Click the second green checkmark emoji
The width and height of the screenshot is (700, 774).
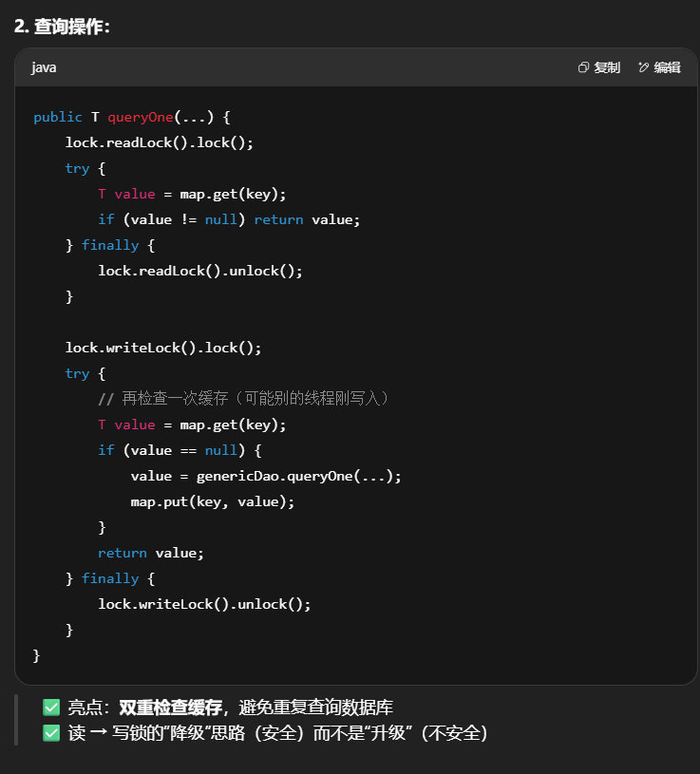click(x=51, y=733)
